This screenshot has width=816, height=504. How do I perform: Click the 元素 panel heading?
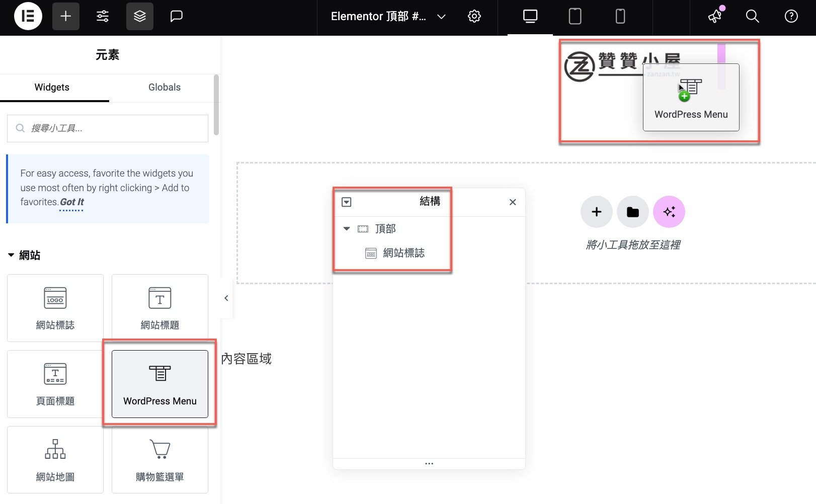108,55
